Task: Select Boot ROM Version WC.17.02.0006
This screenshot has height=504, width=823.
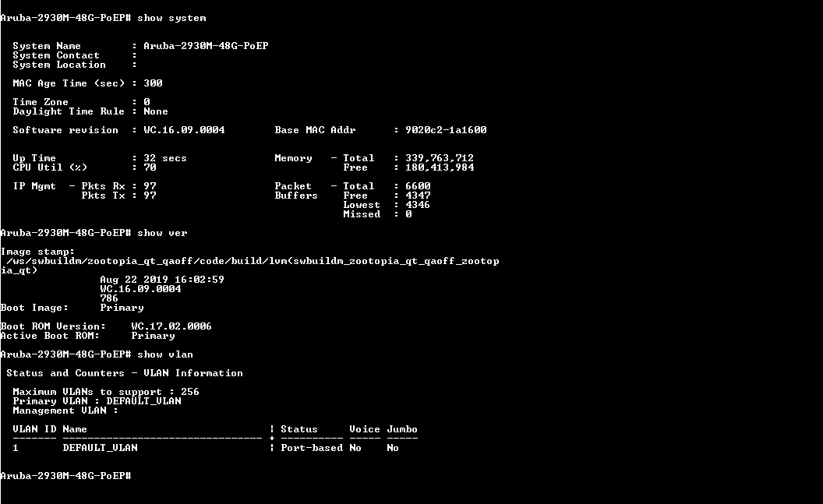Action: point(171,326)
